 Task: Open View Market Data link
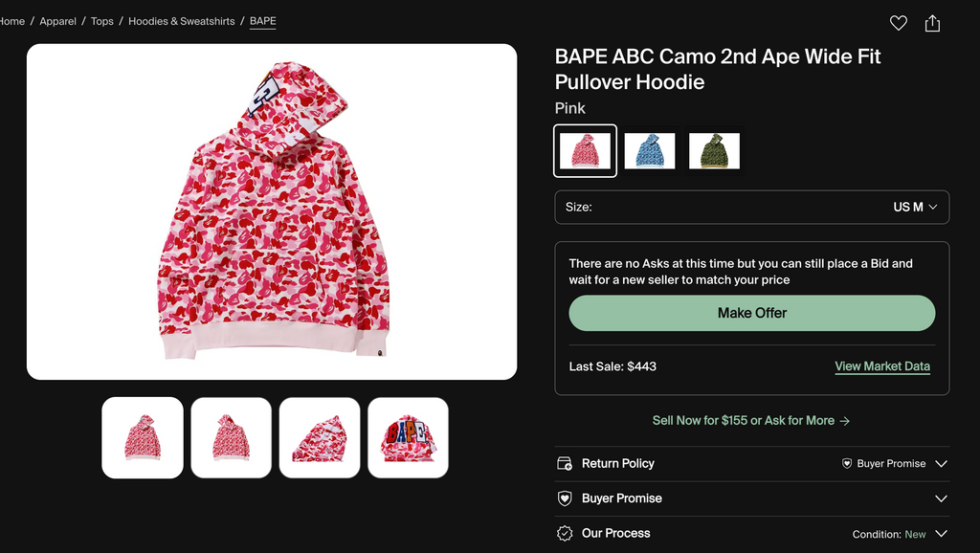pos(882,366)
